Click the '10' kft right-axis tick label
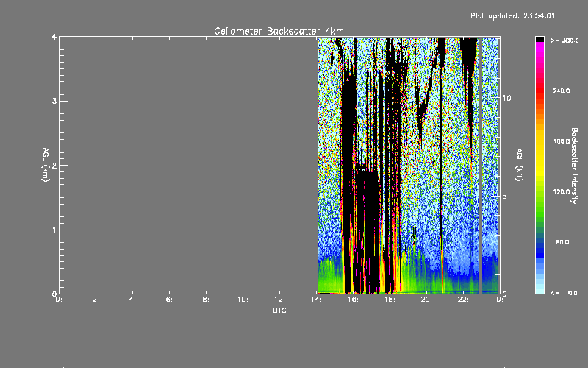Viewport: 588px width, 368px height. 506,98
